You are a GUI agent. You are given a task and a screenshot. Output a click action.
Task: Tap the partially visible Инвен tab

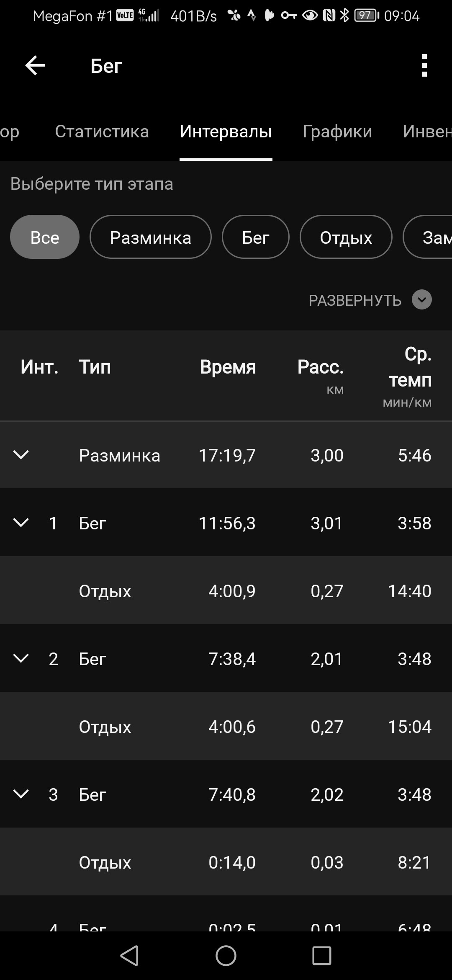tap(427, 132)
